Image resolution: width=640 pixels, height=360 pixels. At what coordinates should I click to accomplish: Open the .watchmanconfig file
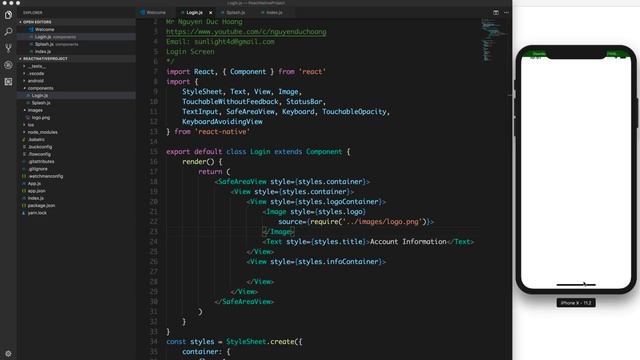(x=45, y=176)
